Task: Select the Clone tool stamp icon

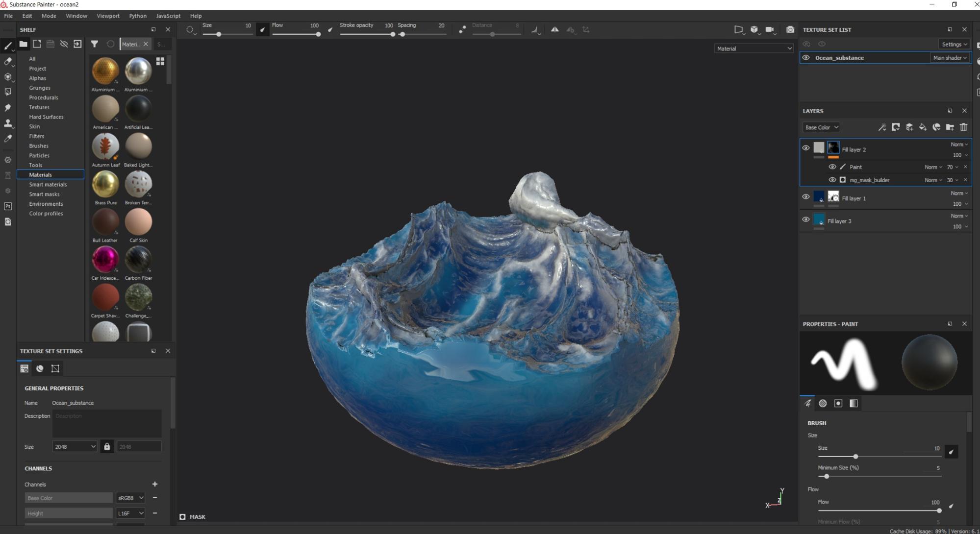Action: pos(8,123)
